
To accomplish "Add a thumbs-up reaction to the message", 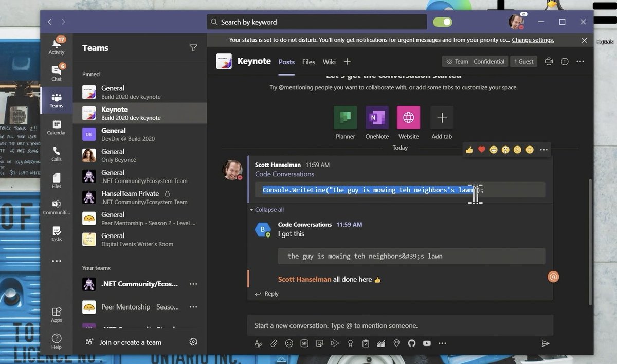I will click(x=469, y=150).
